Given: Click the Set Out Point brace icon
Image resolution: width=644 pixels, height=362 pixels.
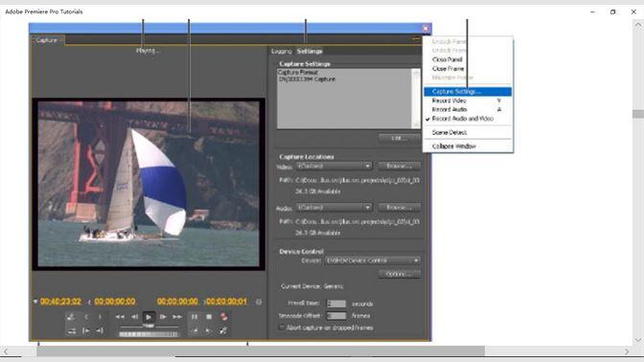Looking at the screenshot, I should [x=100, y=317].
